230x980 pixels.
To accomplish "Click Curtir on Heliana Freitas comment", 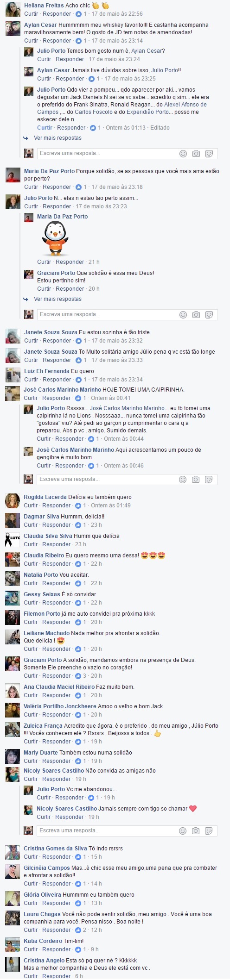I will point(31,14).
